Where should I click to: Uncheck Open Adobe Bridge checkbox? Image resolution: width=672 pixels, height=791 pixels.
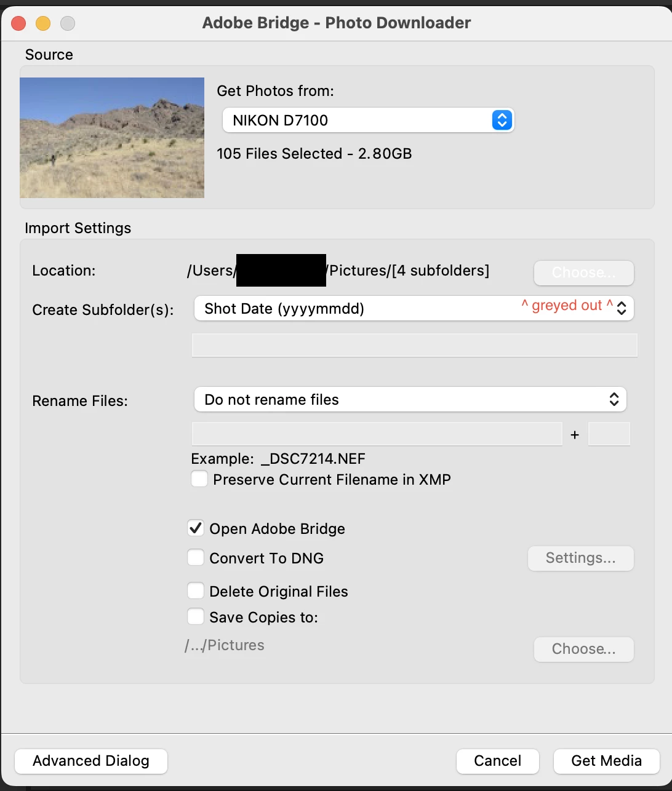click(x=196, y=528)
